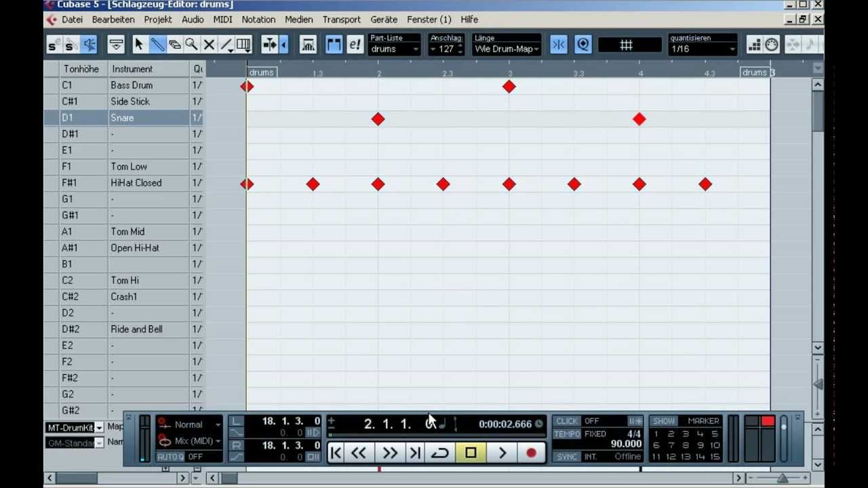Select the Snare drum row
This screenshot has width=868, height=488.
pos(123,118)
